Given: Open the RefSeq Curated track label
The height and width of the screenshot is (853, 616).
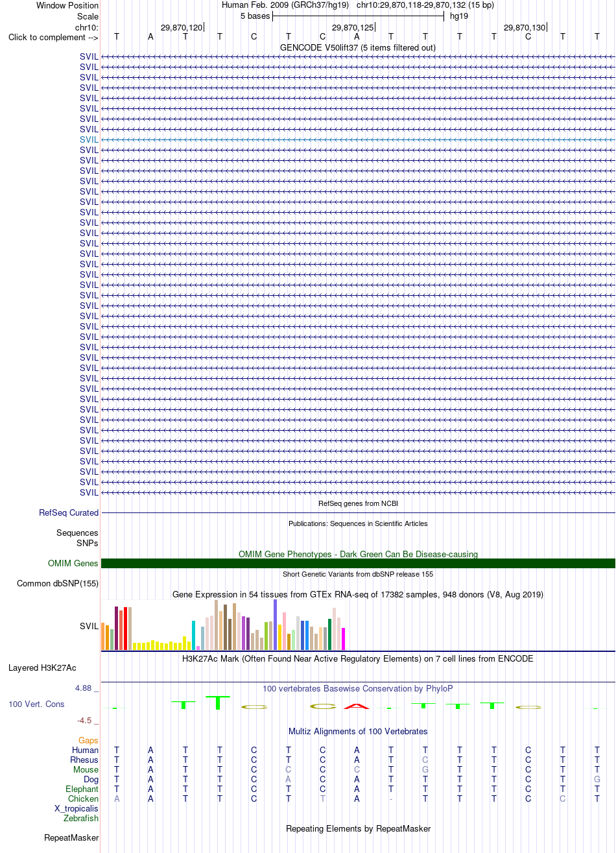Looking at the screenshot, I should pos(69,512).
